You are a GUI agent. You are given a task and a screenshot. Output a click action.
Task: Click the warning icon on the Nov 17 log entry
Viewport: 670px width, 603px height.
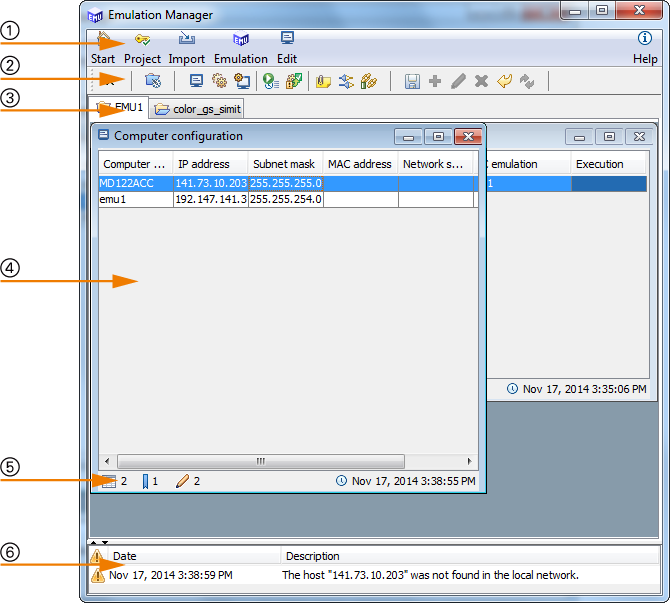[98, 575]
